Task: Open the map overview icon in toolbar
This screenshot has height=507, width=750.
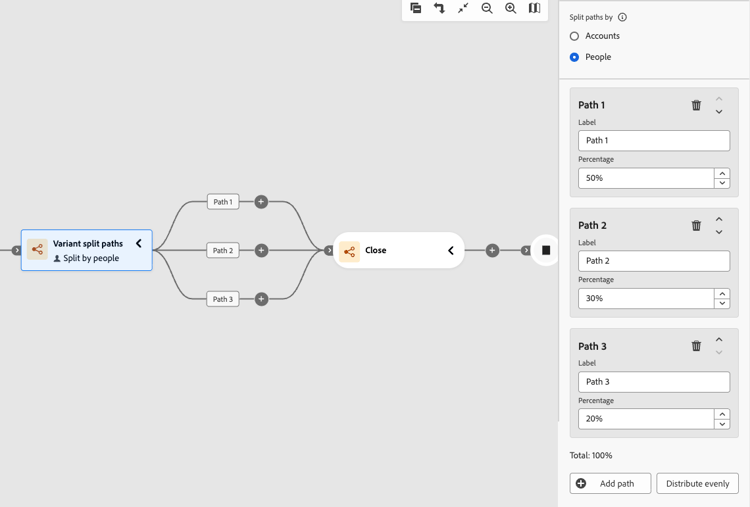Action: click(x=534, y=8)
